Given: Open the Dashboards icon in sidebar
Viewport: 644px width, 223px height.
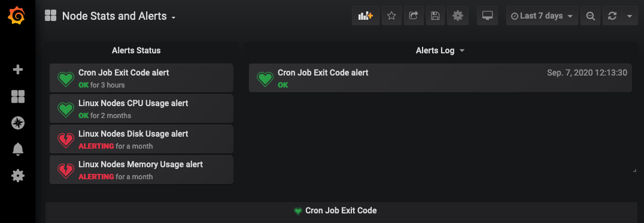Looking at the screenshot, I should tap(18, 97).
